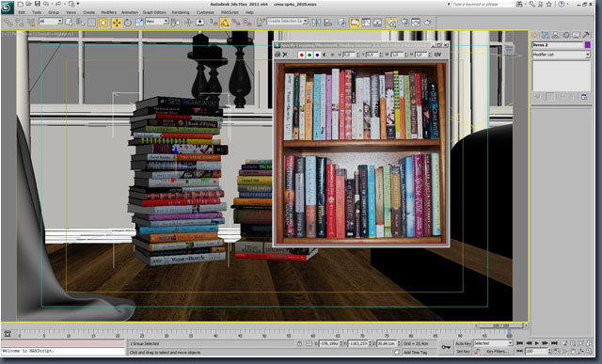Click the Redo arrow icon
602x364 pixels.
[x=59, y=4]
